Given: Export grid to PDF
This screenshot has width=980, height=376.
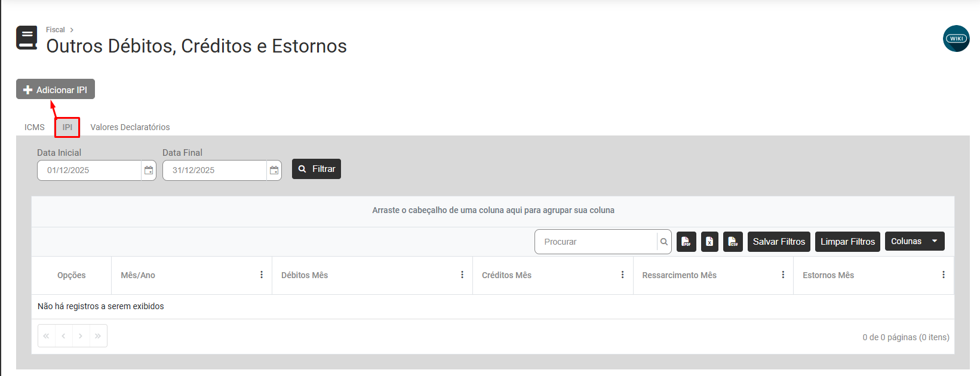Looking at the screenshot, I should point(687,242).
